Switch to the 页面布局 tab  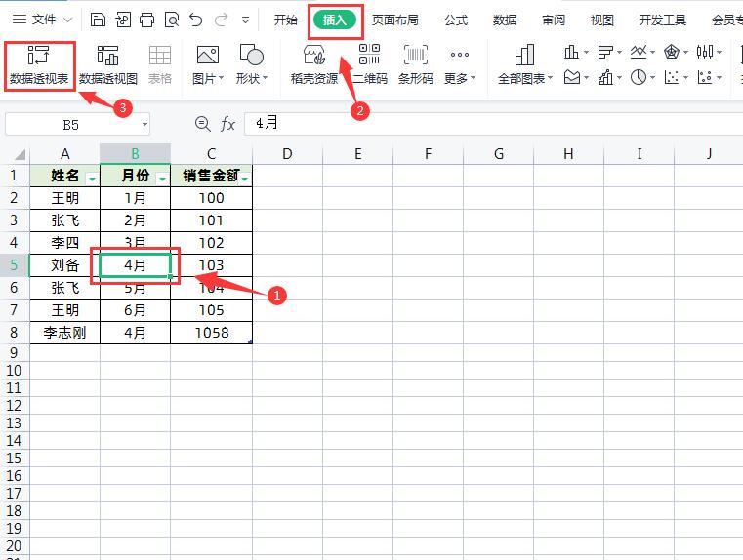pyautogui.click(x=395, y=20)
